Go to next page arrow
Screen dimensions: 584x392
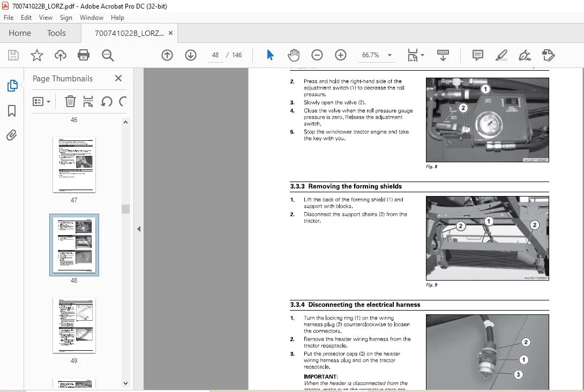[191, 55]
